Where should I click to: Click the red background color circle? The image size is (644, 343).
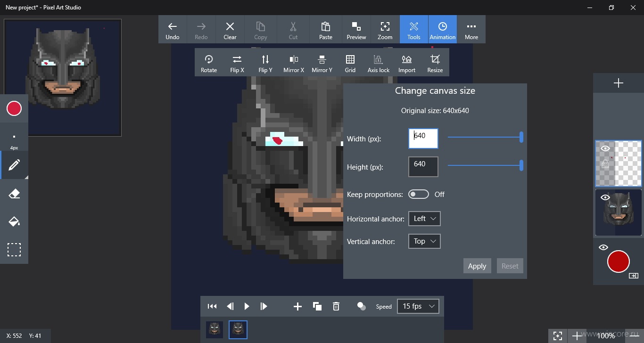[x=619, y=261]
